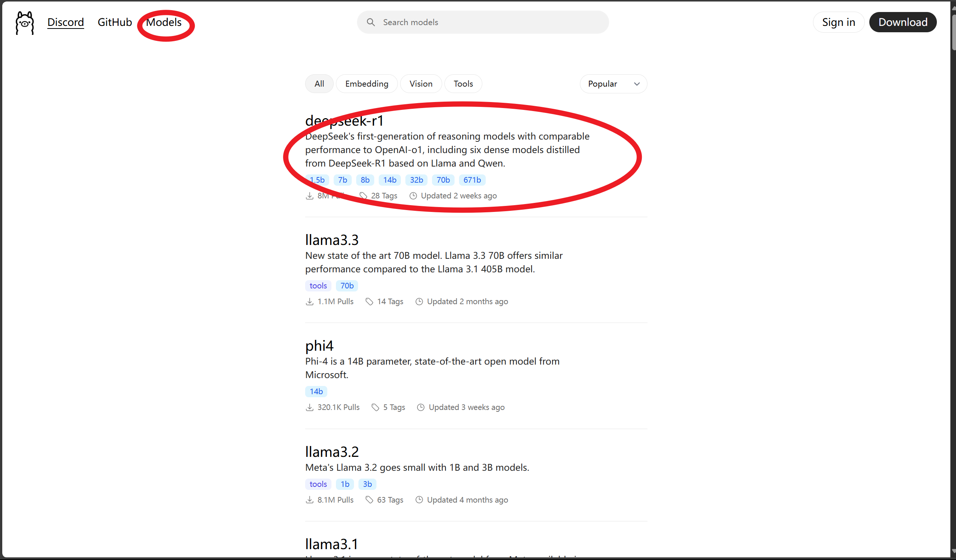This screenshot has width=956, height=560.
Task: Enable the Embedding filter
Action: 366,84
